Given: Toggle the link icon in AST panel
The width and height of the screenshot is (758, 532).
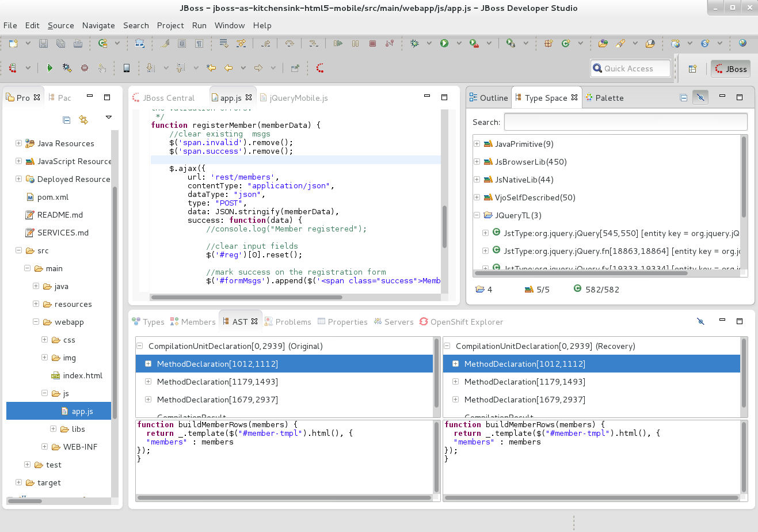Looking at the screenshot, I should coord(700,321).
